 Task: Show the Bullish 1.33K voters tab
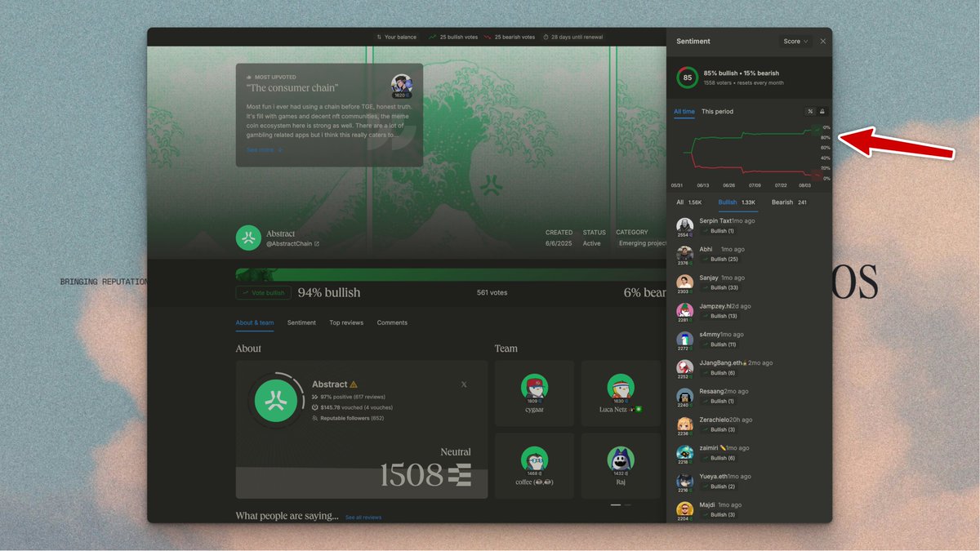click(737, 202)
